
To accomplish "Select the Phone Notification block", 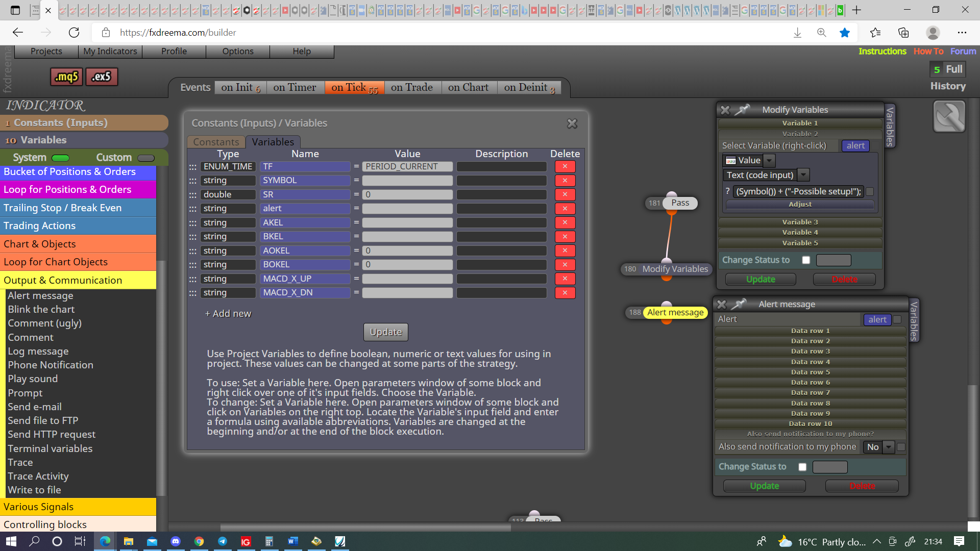I will tap(51, 365).
